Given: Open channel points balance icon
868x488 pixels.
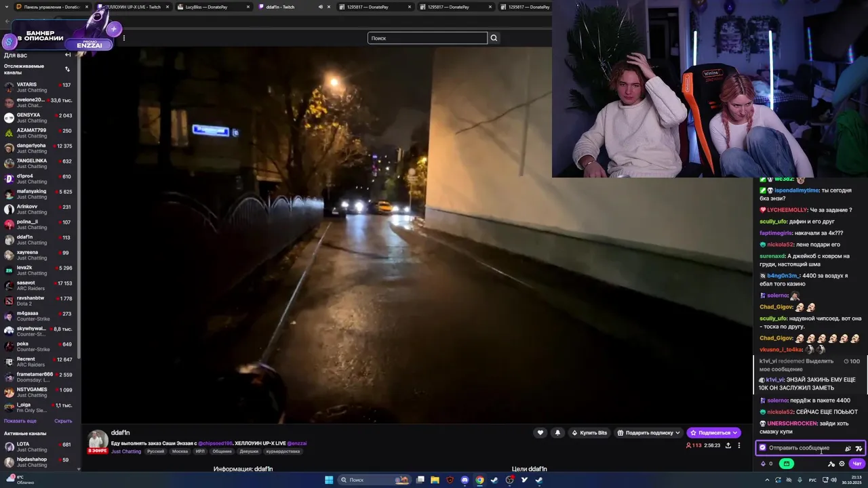Looking at the screenshot, I should pyautogui.click(x=767, y=464).
